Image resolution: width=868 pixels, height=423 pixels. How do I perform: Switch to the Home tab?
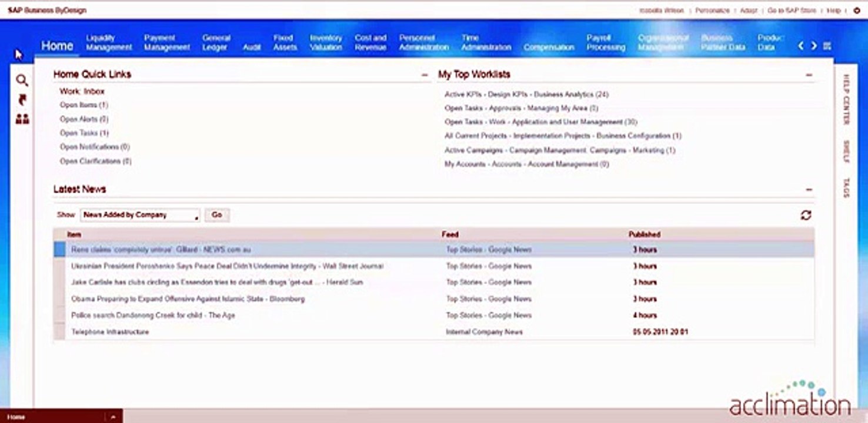[57, 46]
